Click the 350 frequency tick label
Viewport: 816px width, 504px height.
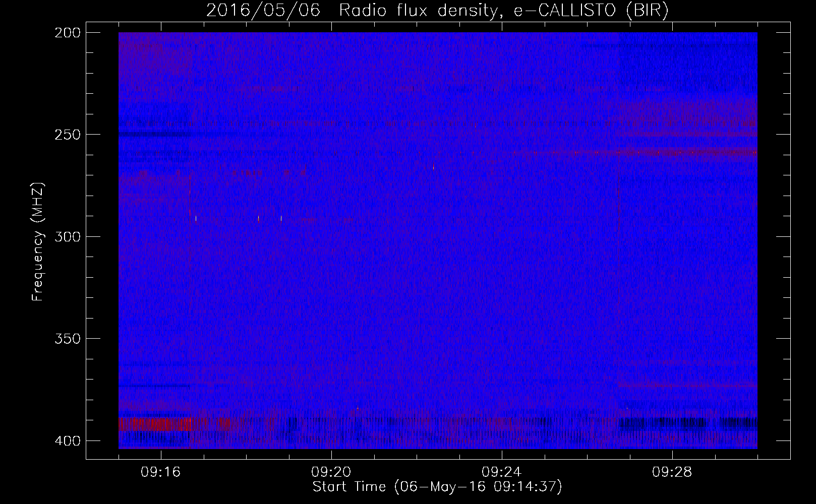(67, 338)
